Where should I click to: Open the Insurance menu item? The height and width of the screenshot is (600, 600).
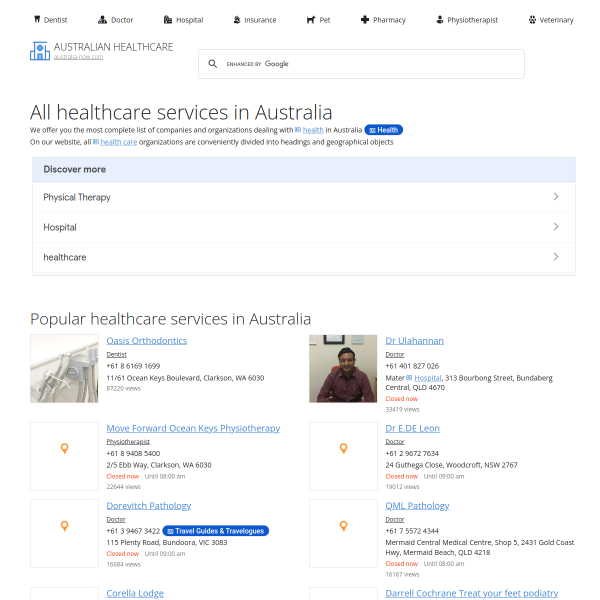tap(255, 20)
